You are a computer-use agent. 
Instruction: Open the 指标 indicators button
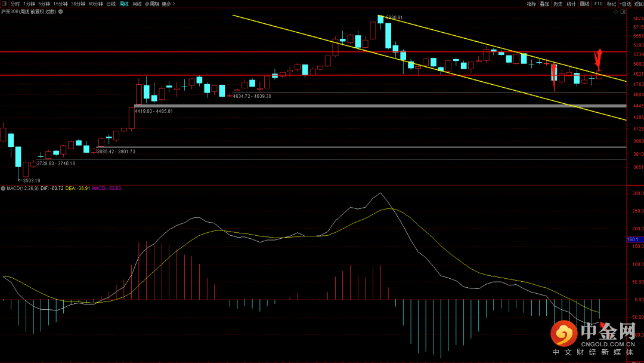pyautogui.click(x=531, y=4)
